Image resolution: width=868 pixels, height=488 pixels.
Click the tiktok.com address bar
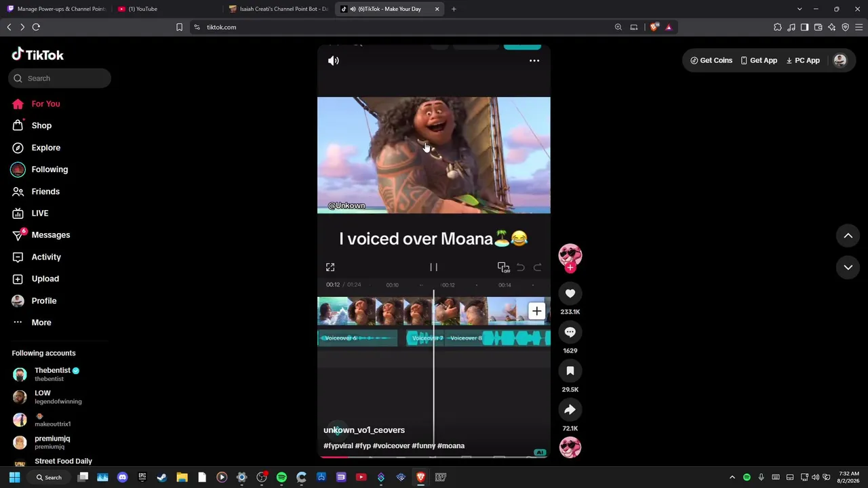(400, 27)
